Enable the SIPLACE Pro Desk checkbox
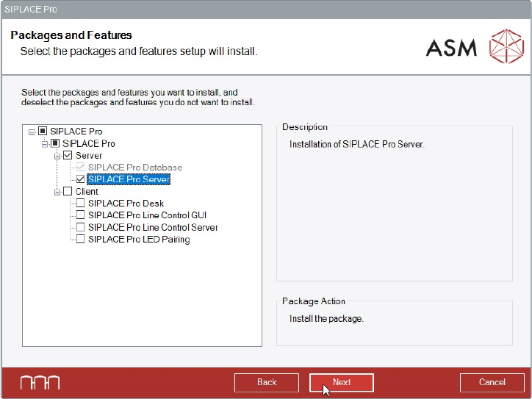Image resolution: width=532 pixels, height=399 pixels. pyautogui.click(x=80, y=203)
